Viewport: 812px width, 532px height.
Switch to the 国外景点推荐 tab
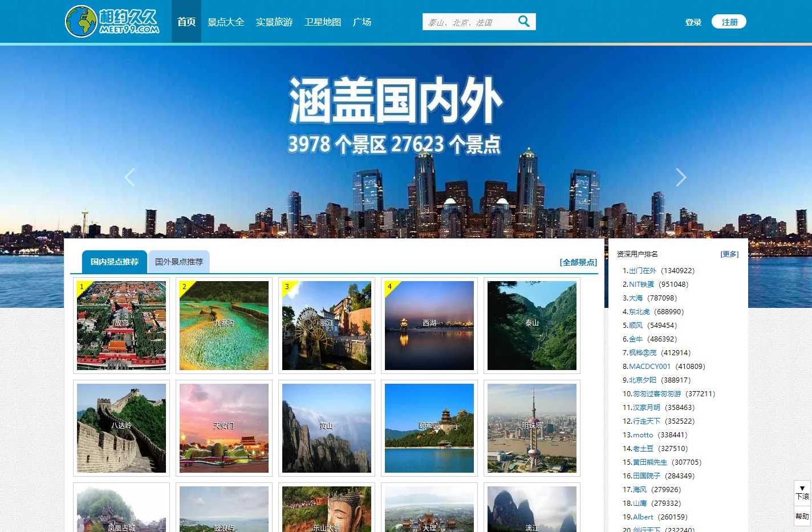tap(179, 262)
